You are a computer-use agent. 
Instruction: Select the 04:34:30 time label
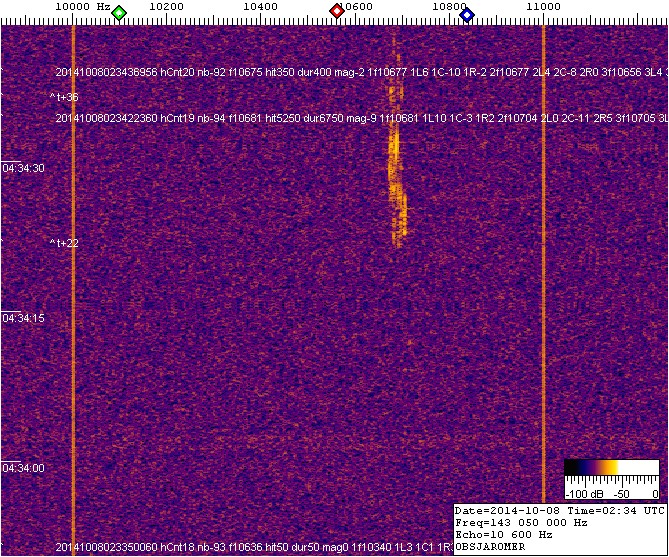point(23,168)
